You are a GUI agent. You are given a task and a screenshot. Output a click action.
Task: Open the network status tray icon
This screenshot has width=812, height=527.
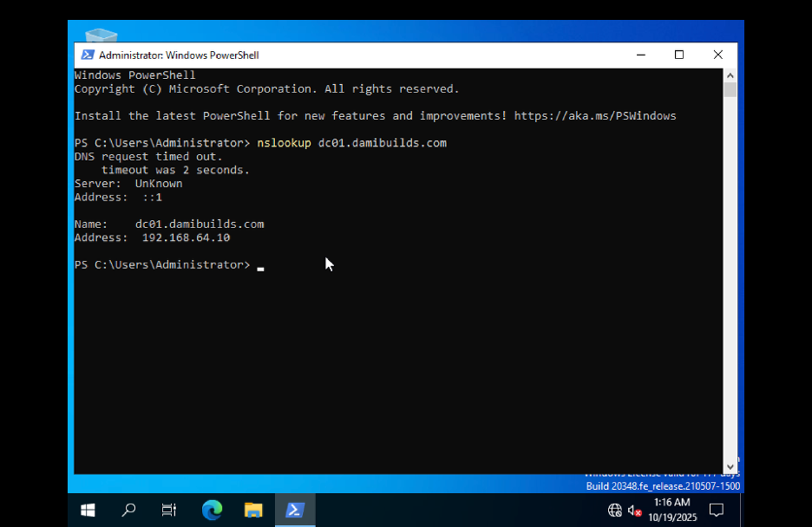coord(615,510)
